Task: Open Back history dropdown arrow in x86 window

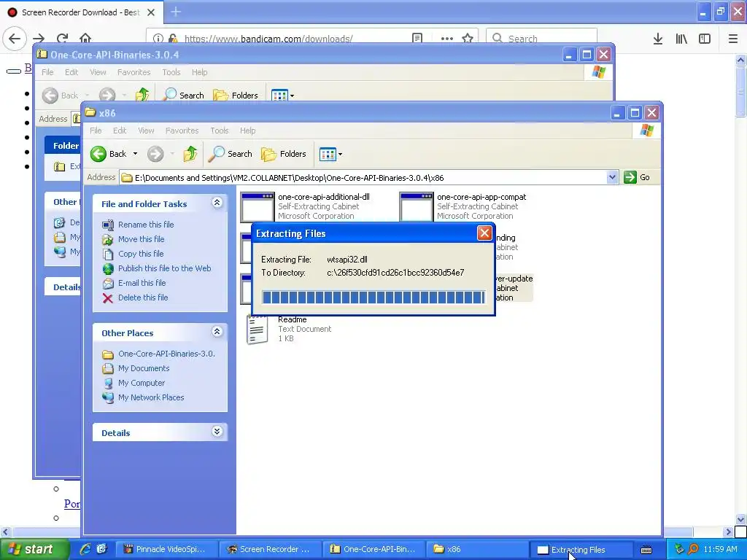Action: 135,154
